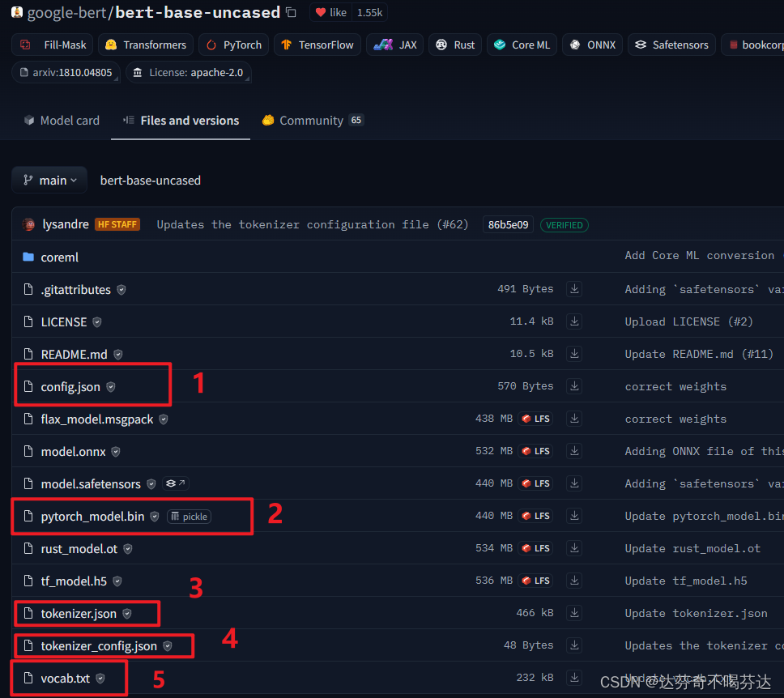
Task: Download model.safetensors with its download icon
Action: pos(574,483)
